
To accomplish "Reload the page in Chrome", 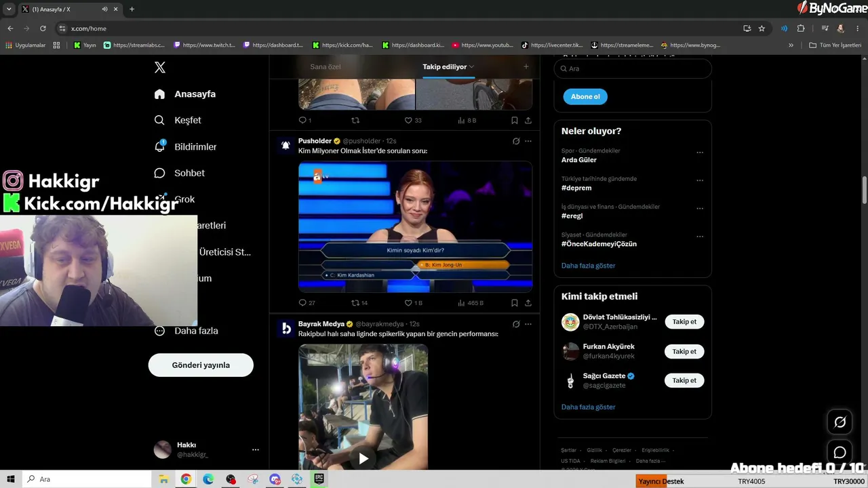I will (x=43, y=28).
